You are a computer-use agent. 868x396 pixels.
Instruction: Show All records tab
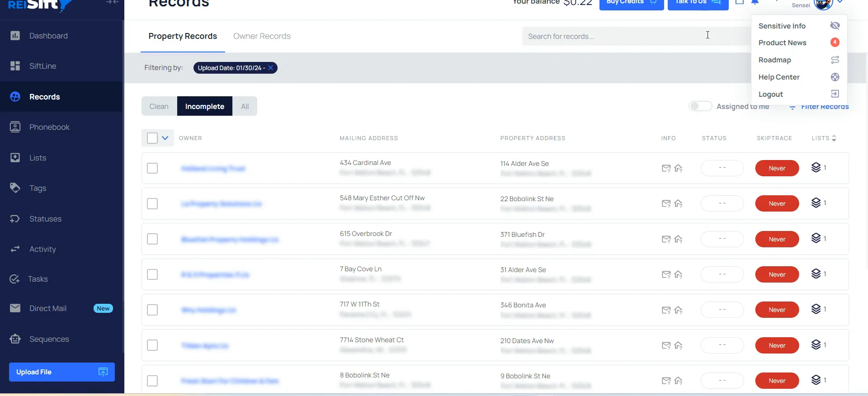[x=245, y=106]
